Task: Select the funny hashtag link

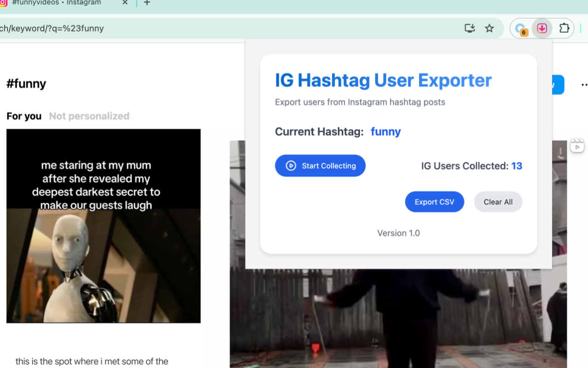Action: point(385,132)
